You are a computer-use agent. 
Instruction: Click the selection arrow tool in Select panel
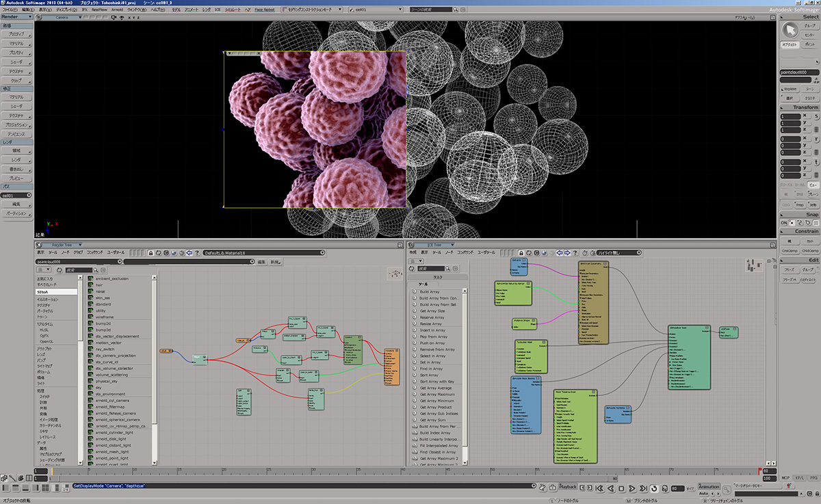(x=790, y=30)
